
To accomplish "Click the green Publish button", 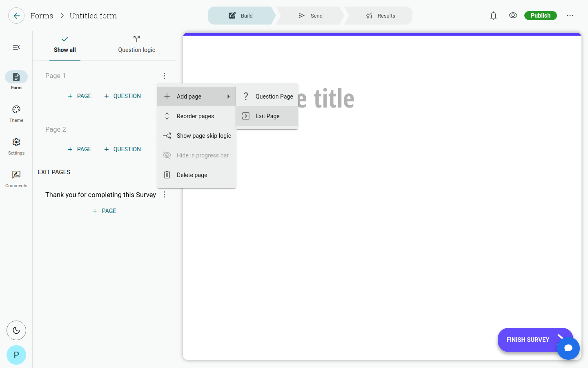I will point(540,16).
